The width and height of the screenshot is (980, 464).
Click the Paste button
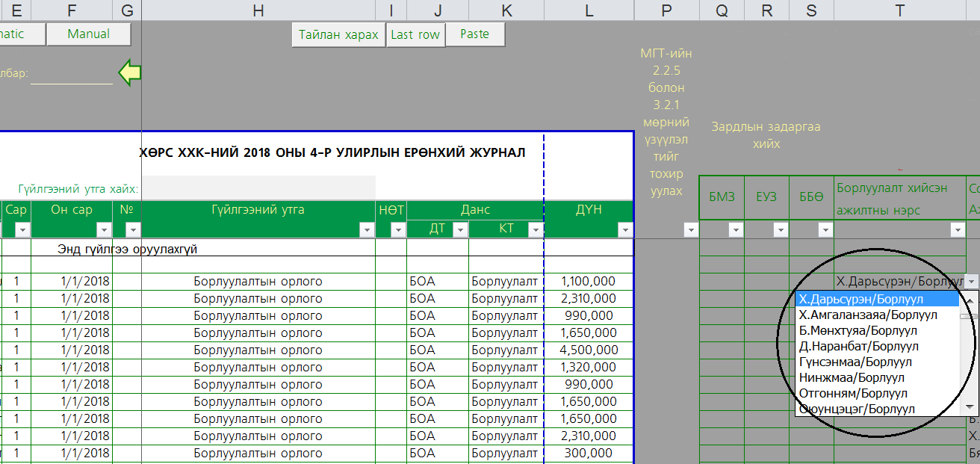tap(475, 34)
